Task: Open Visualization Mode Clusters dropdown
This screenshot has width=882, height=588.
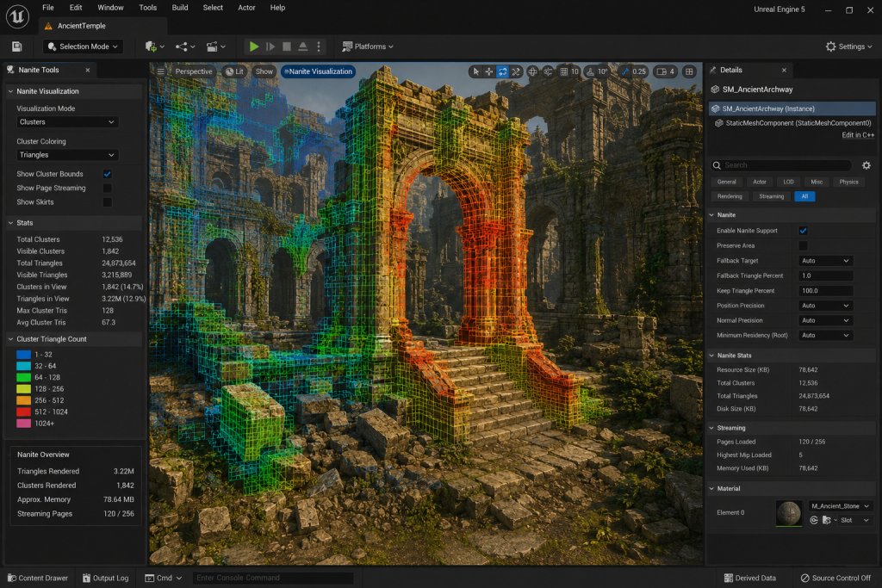Action: click(x=67, y=122)
